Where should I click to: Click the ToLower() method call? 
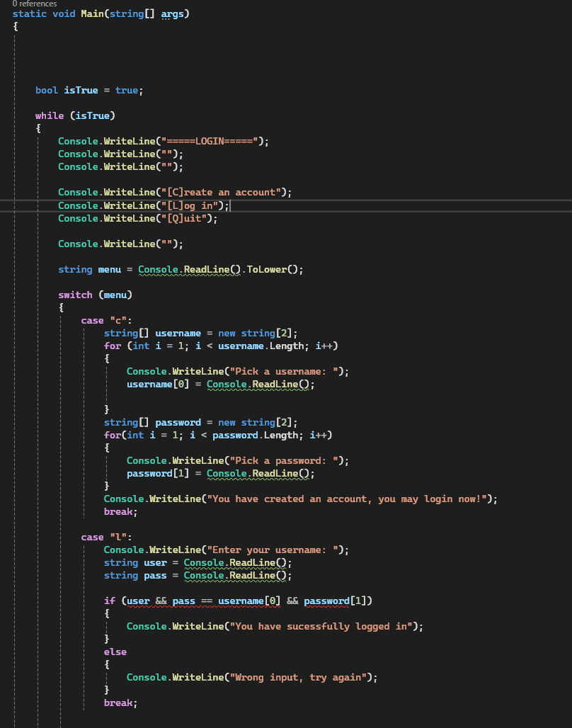point(272,270)
